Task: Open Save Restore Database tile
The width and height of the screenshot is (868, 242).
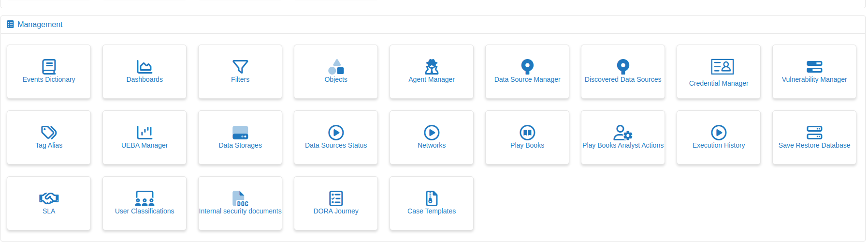Action: point(814,138)
